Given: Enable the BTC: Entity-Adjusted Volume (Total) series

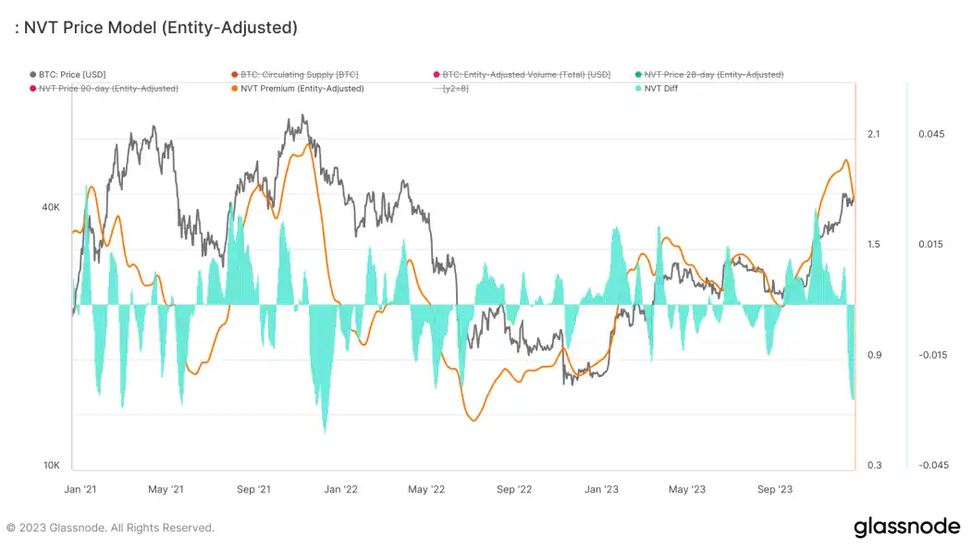Looking at the screenshot, I should tap(522, 74).
